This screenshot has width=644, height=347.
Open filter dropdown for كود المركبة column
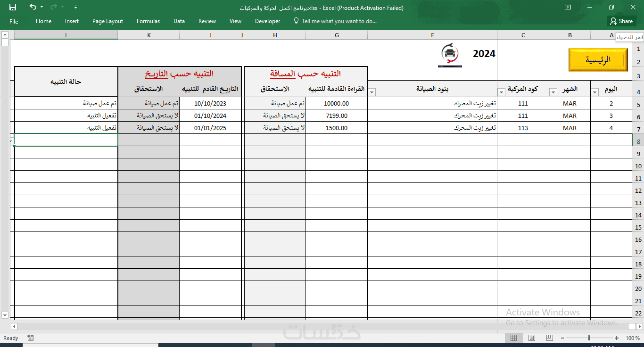[502, 92]
